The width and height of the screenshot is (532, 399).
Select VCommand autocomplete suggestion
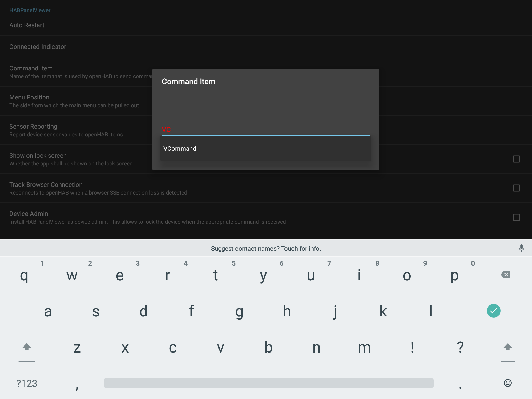pyautogui.click(x=180, y=149)
